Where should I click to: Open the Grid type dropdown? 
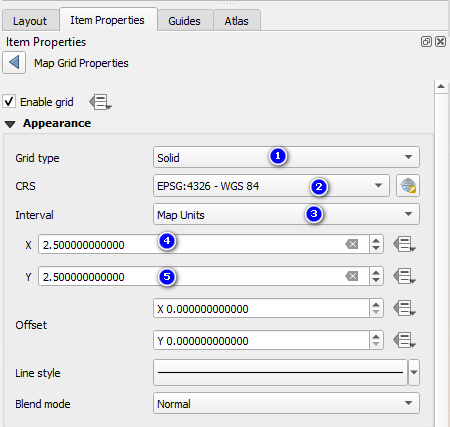286,157
